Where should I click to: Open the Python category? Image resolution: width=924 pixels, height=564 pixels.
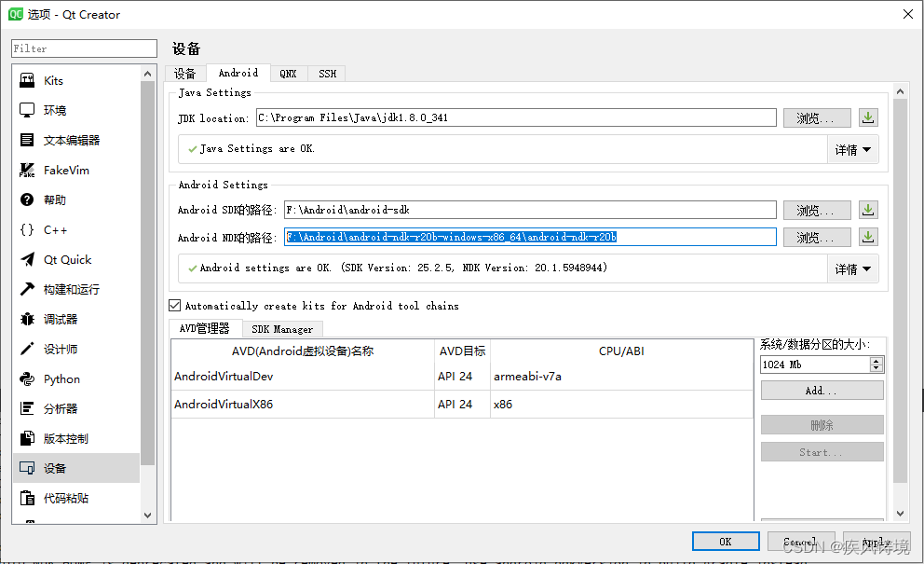point(76,378)
